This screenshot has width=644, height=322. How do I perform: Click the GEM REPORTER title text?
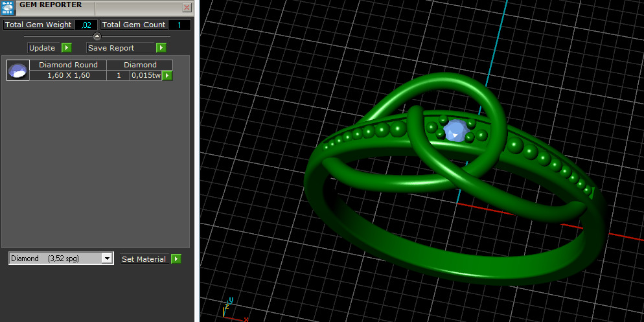click(x=51, y=5)
